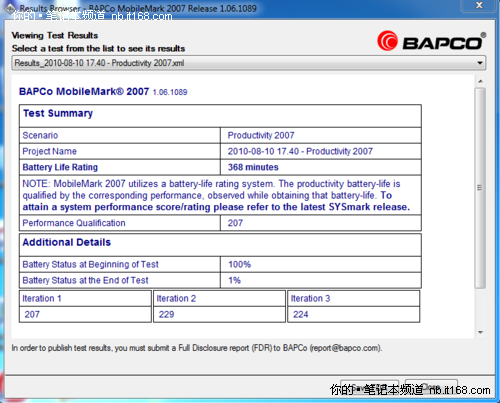Click Iteration 2 score 229
Image resolution: width=500 pixels, height=403 pixels.
166,314
